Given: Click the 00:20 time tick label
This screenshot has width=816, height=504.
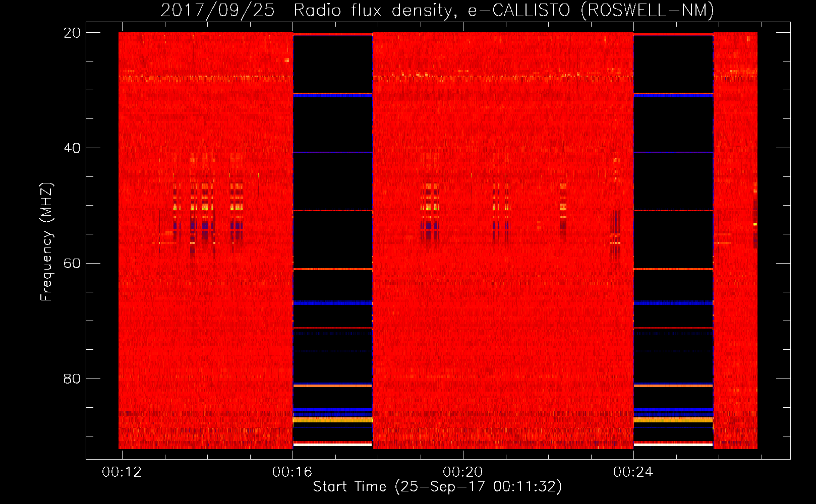Looking at the screenshot, I should pos(463,472).
